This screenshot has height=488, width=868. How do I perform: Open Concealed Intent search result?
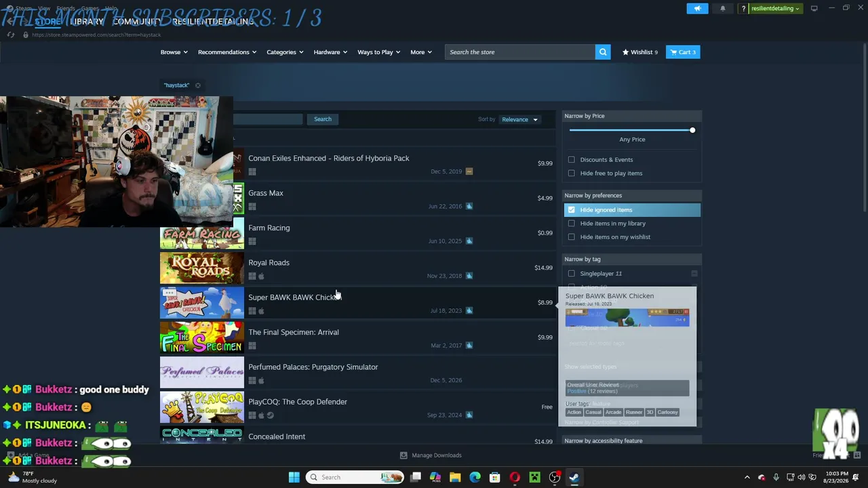(x=358, y=435)
